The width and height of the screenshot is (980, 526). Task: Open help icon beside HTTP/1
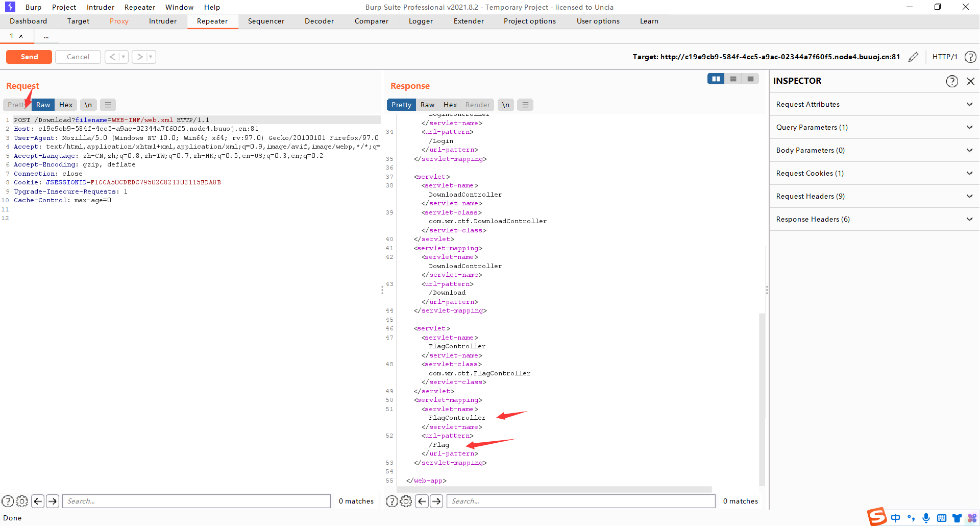(970, 57)
